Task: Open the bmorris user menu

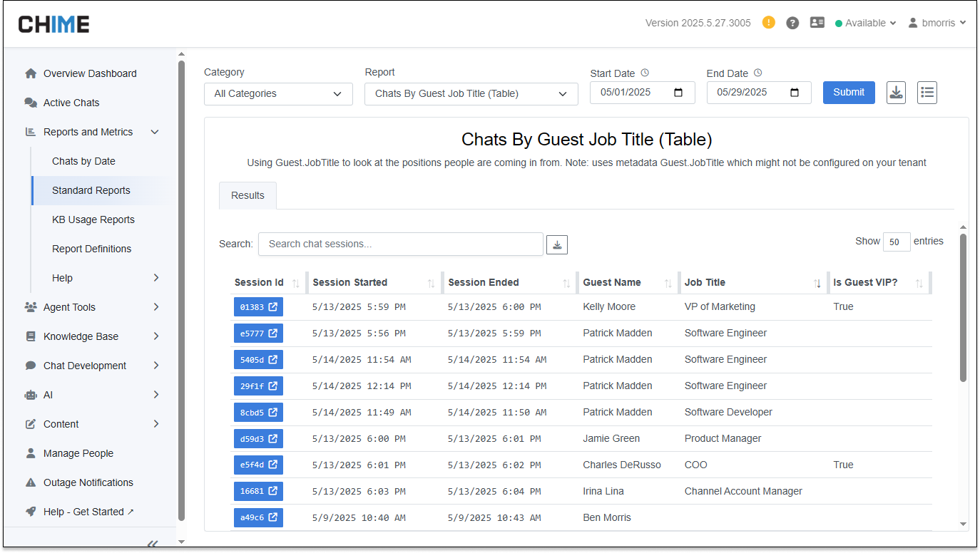Action: click(x=937, y=23)
